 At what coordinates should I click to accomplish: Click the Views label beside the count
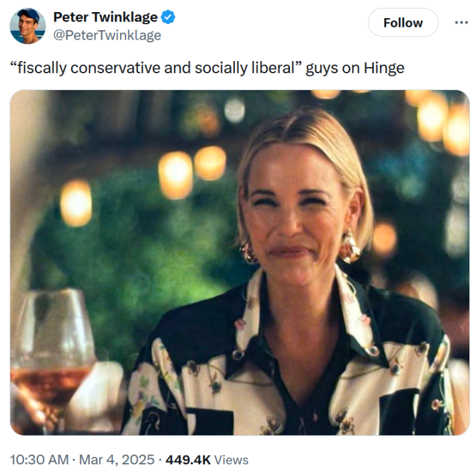coord(232,460)
